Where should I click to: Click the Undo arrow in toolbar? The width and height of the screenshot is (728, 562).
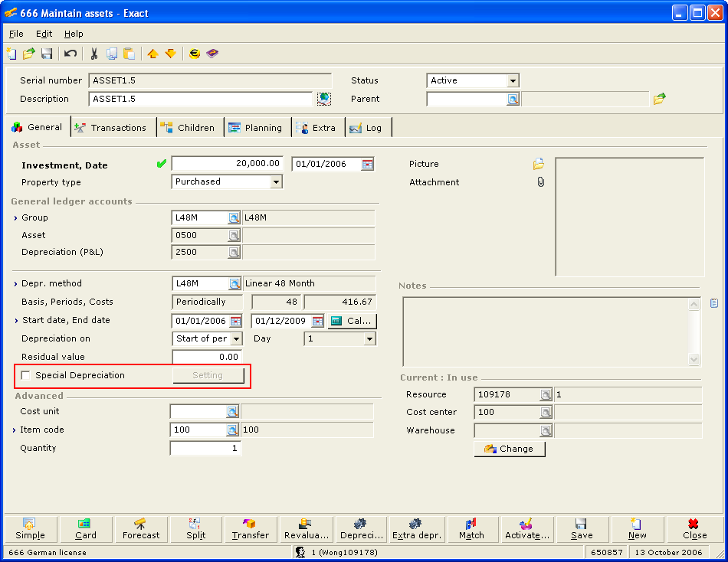71,54
